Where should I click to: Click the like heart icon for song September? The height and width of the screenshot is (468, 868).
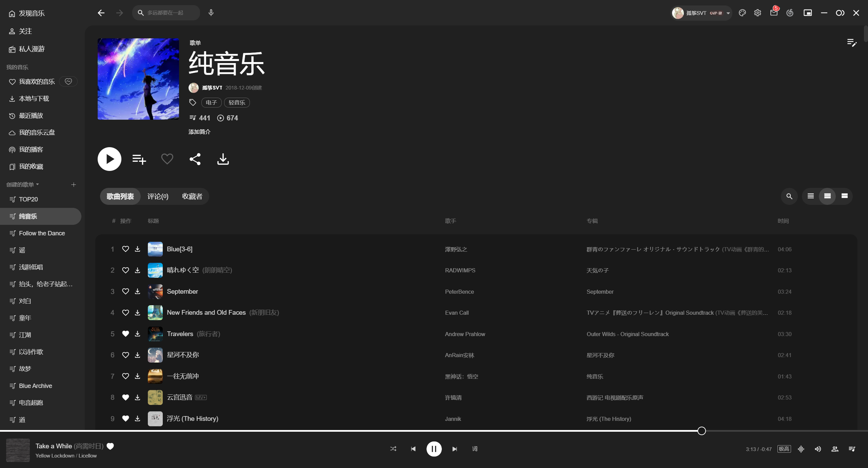[x=125, y=291]
